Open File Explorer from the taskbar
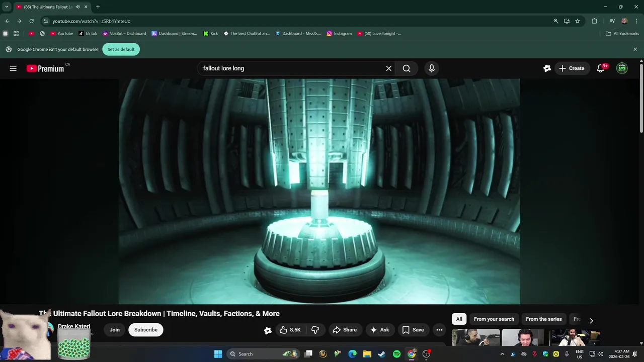The image size is (644, 362). (x=367, y=354)
